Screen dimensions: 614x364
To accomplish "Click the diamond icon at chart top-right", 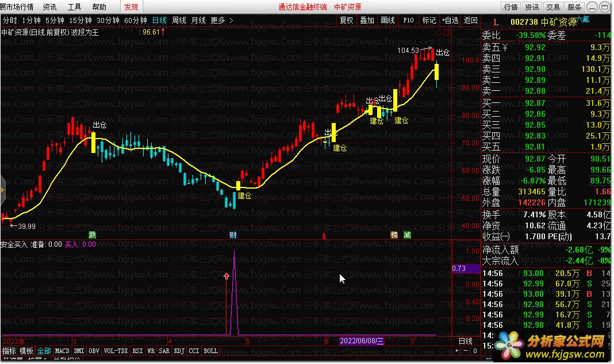I will (439, 33).
